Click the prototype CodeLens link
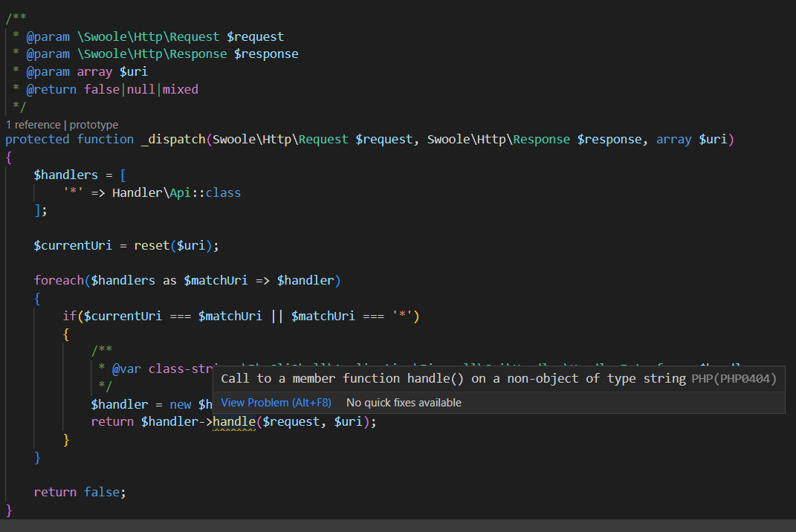 94,124
